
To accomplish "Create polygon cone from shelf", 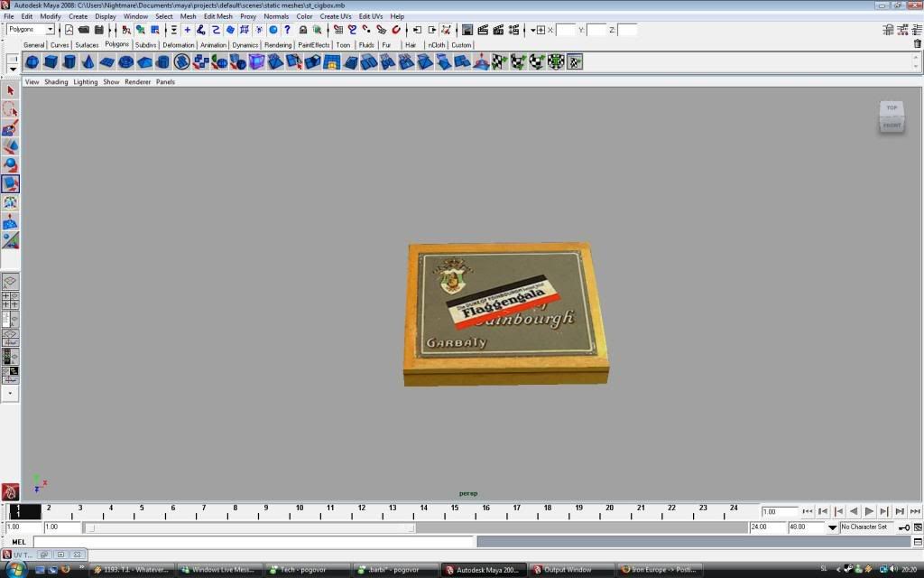I will [88, 61].
